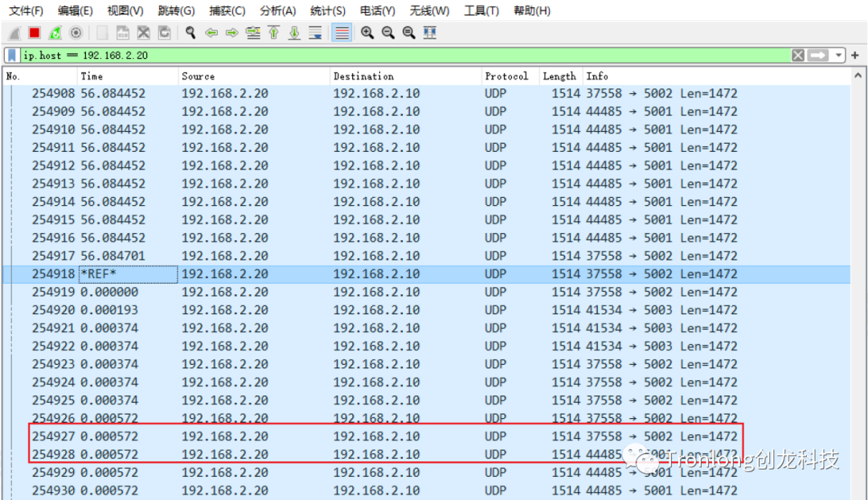Open the 文件(F) menu
Image resolution: width=868 pixels, height=500 pixels.
(26, 10)
